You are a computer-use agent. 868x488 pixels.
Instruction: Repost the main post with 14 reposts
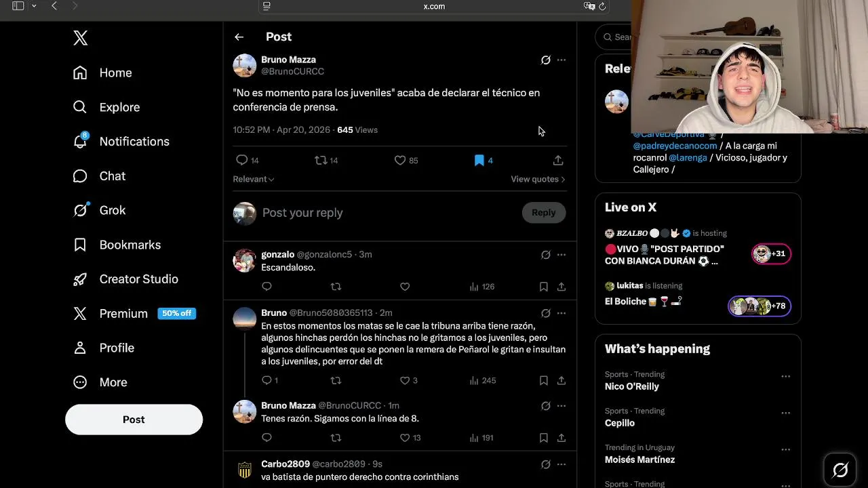pos(326,160)
